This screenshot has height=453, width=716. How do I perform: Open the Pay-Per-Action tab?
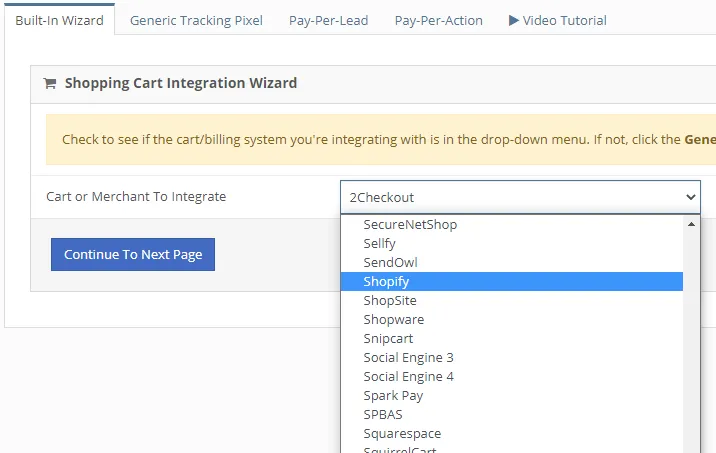click(x=438, y=21)
